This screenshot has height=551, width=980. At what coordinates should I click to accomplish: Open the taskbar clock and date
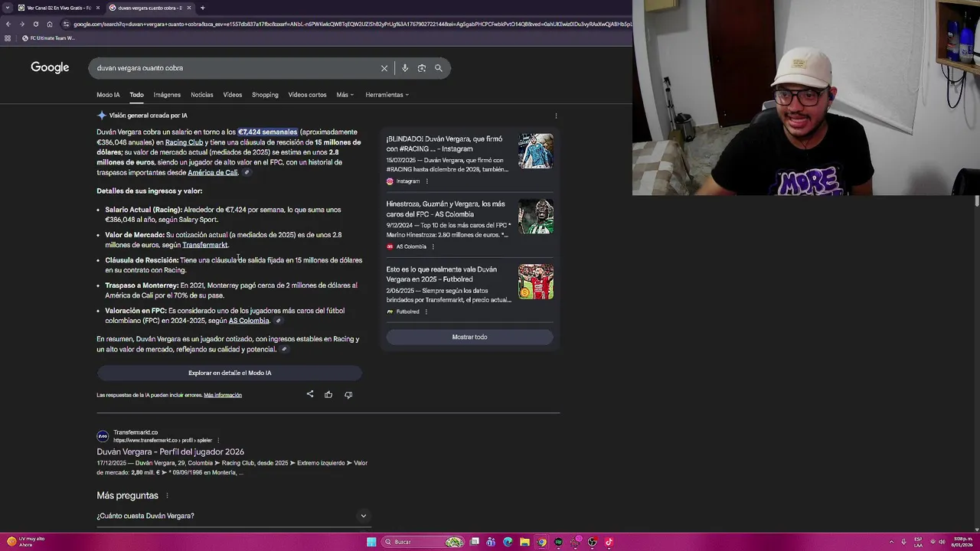pyautogui.click(x=962, y=542)
